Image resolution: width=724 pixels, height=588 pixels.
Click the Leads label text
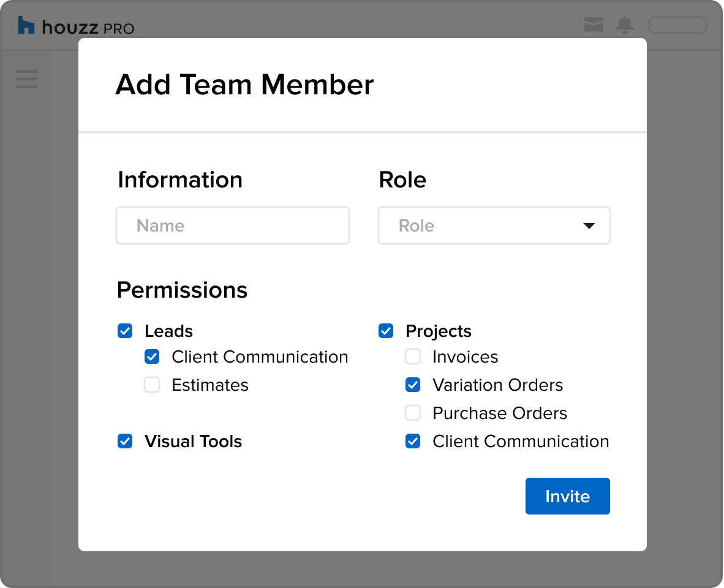(x=168, y=331)
